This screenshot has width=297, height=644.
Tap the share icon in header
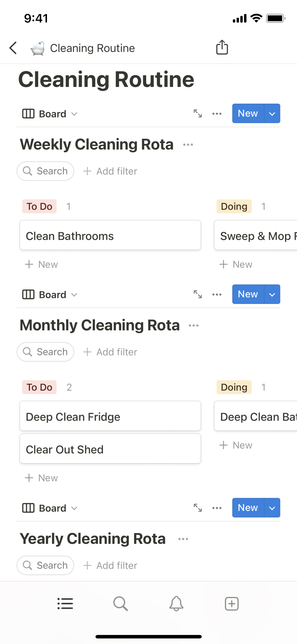222,48
